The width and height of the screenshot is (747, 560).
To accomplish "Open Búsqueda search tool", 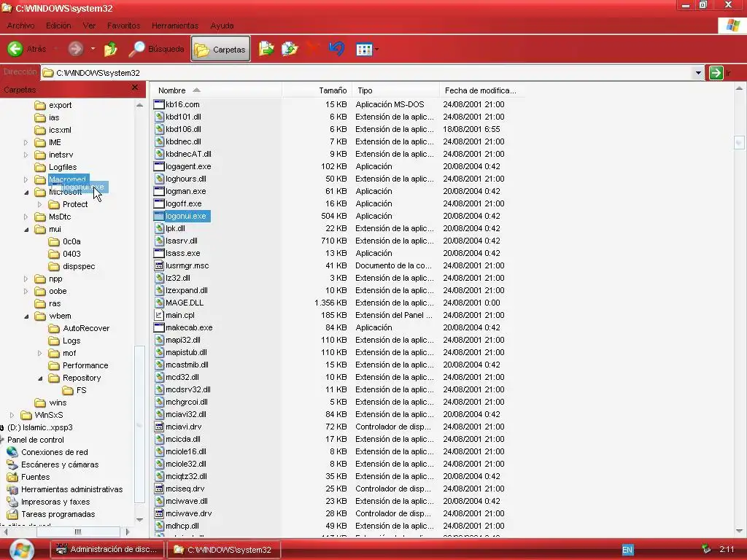I will (x=157, y=49).
